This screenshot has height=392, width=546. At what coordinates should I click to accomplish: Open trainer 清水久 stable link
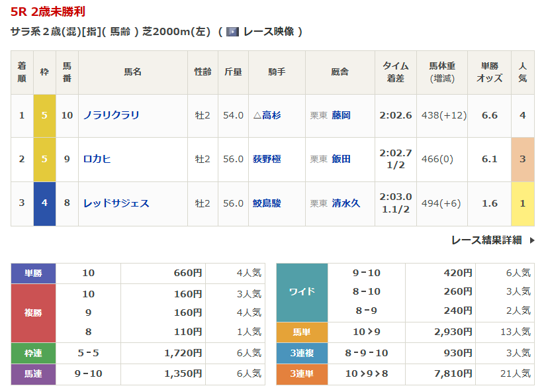coord(346,203)
